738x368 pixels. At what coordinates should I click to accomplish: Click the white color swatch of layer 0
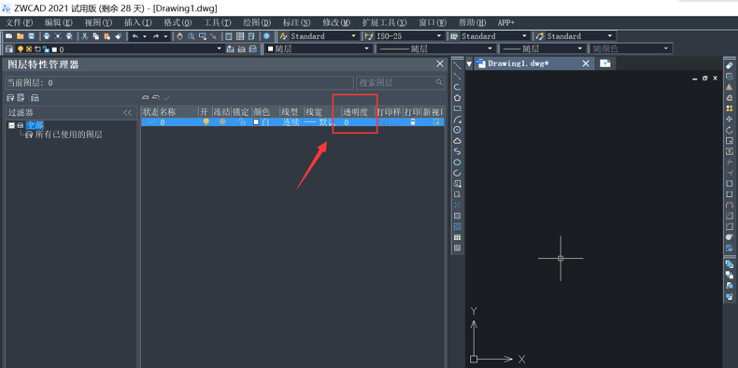(x=256, y=122)
